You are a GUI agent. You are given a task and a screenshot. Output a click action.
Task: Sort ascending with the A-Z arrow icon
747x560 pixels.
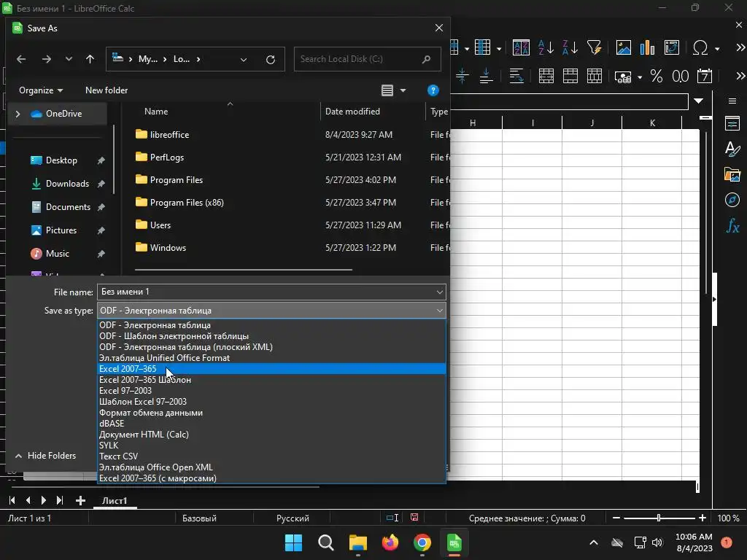[546, 47]
